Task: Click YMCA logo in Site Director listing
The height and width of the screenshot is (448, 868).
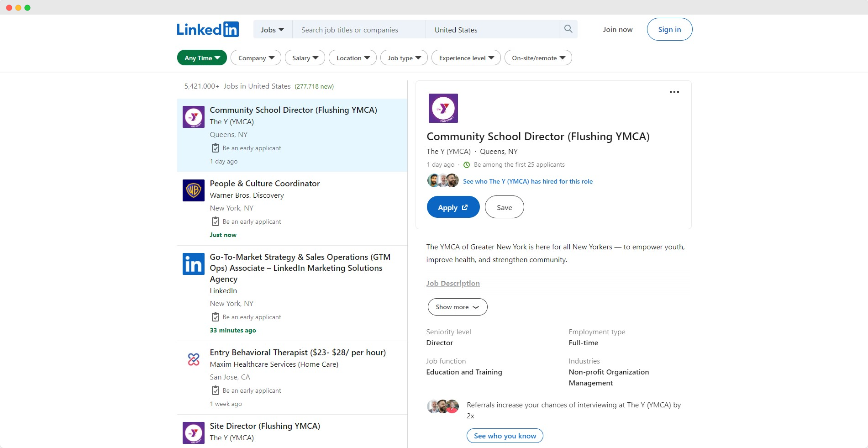Action: [194, 433]
